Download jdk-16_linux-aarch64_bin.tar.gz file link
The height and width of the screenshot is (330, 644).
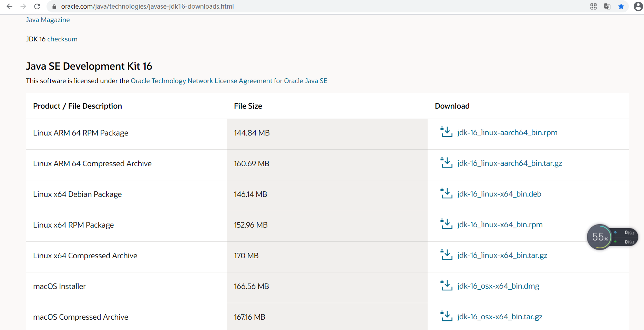coord(510,163)
